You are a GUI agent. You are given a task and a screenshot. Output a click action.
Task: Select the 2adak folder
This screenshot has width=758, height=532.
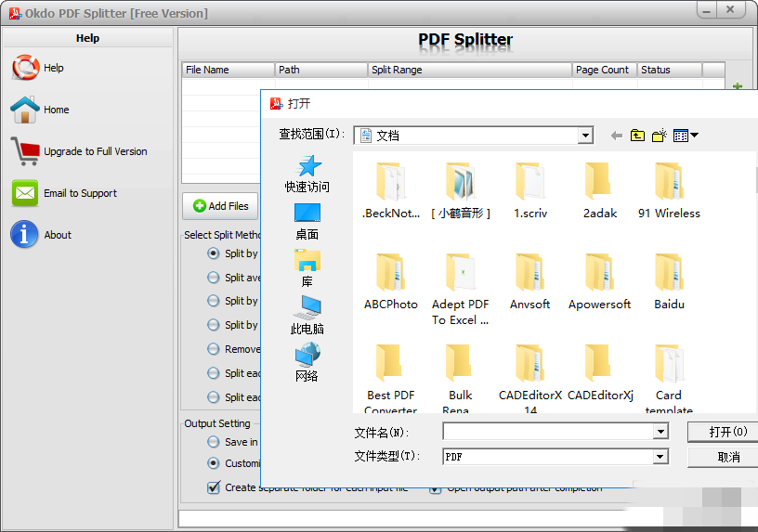tap(599, 191)
